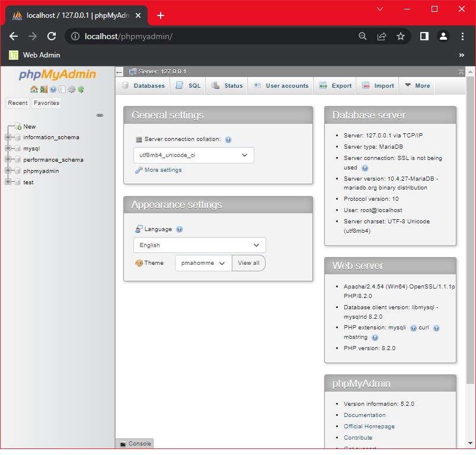Click the collapse navigation arrow left of Server

click(119, 72)
